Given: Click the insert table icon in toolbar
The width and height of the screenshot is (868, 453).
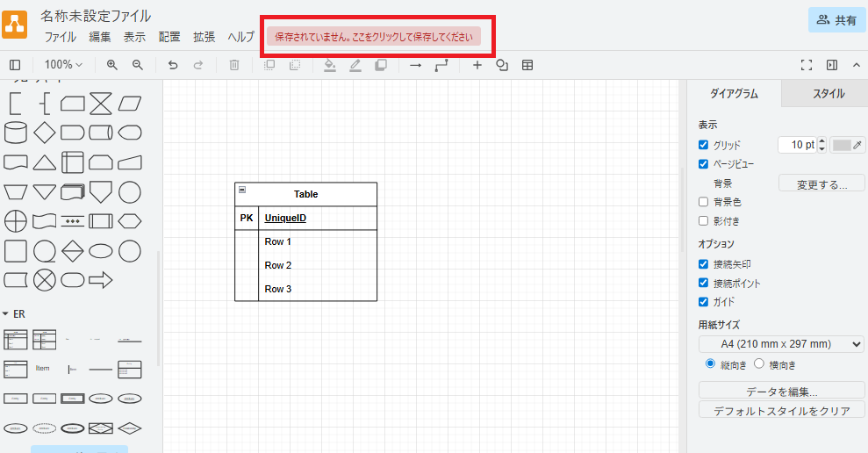Looking at the screenshot, I should [527, 65].
